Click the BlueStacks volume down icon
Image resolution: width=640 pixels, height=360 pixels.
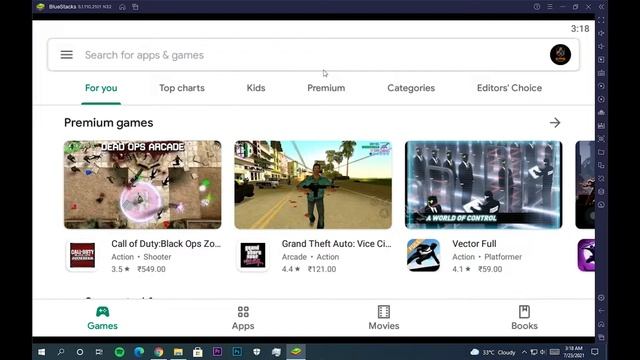601,47
